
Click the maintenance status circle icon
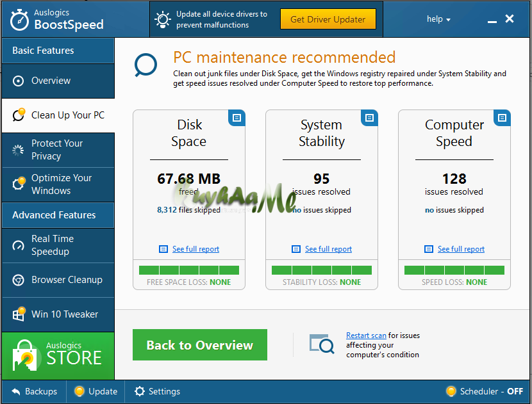coord(145,65)
